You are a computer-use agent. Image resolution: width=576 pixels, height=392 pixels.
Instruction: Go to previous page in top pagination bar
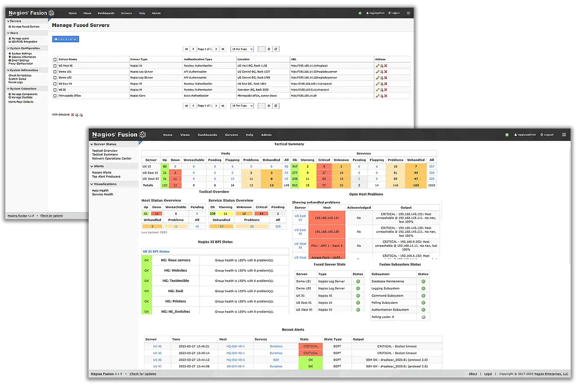pos(193,49)
